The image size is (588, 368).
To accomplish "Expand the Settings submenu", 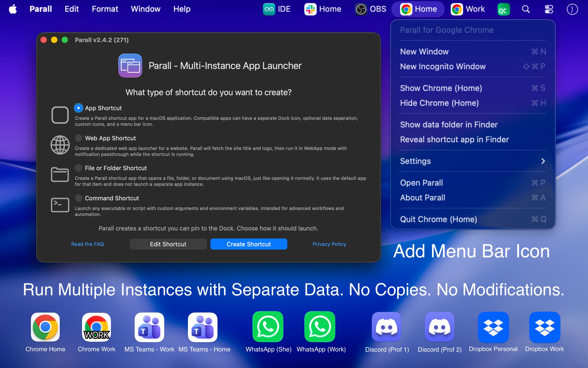I will (x=473, y=161).
